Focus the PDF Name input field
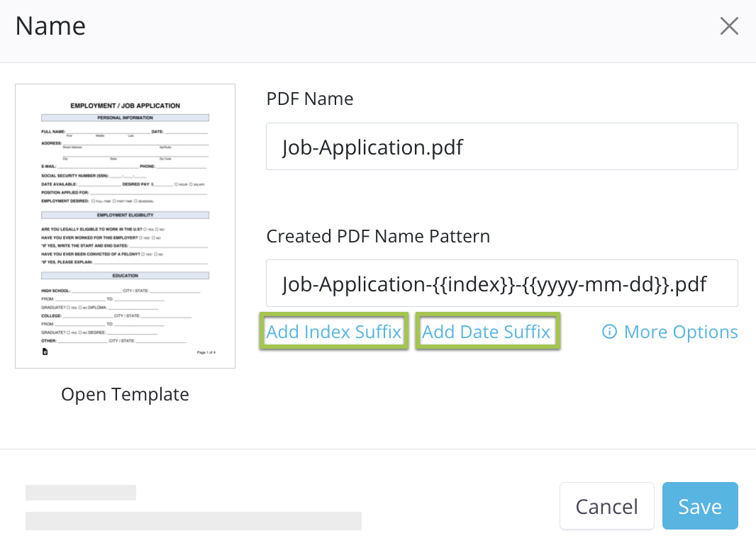This screenshot has width=756, height=543. pyautogui.click(x=501, y=147)
